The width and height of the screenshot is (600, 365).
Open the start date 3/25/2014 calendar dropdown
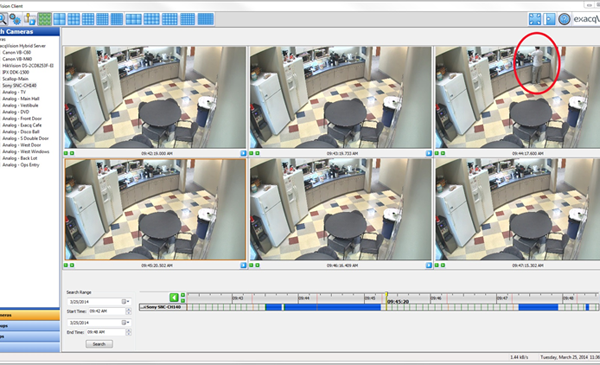pos(125,301)
